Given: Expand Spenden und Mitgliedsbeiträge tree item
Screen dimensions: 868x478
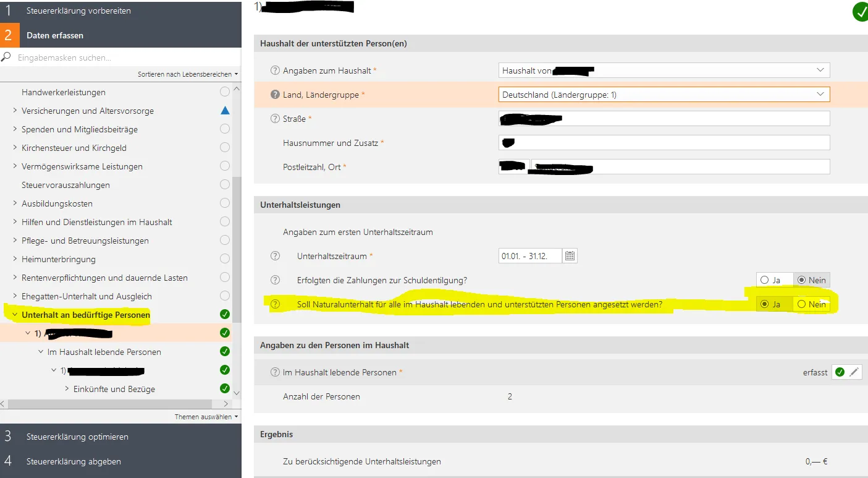Looking at the screenshot, I should (x=15, y=129).
